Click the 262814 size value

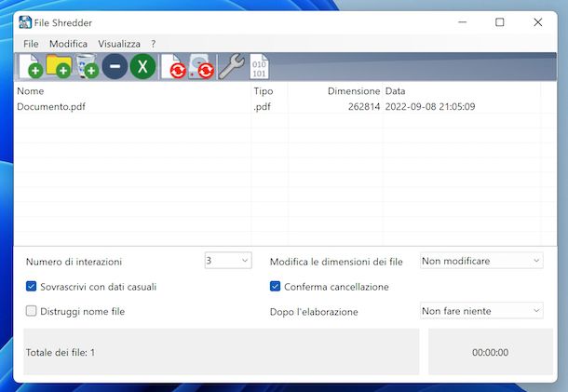[x=364, y=106]
